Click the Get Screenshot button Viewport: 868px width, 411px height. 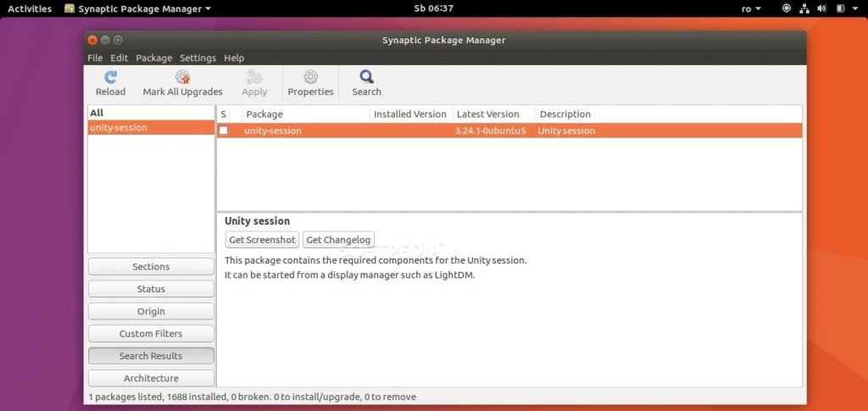pos(262,240)
